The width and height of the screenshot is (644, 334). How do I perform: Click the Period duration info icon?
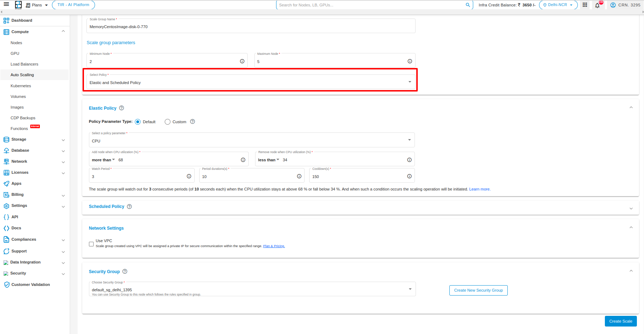tap(299, 176)
